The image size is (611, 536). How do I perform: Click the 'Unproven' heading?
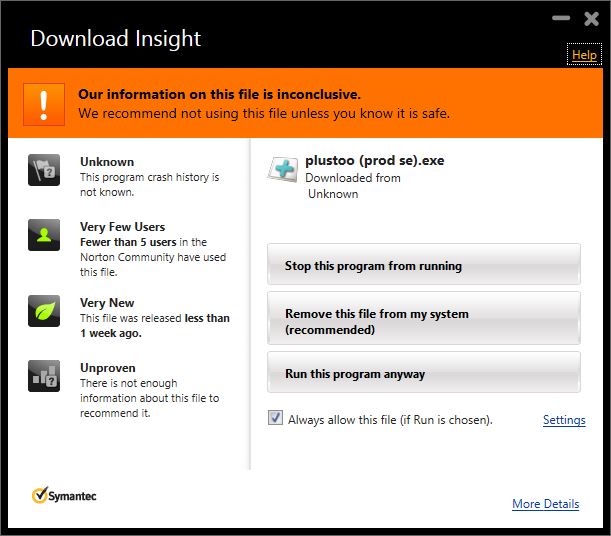click(108, 368)
